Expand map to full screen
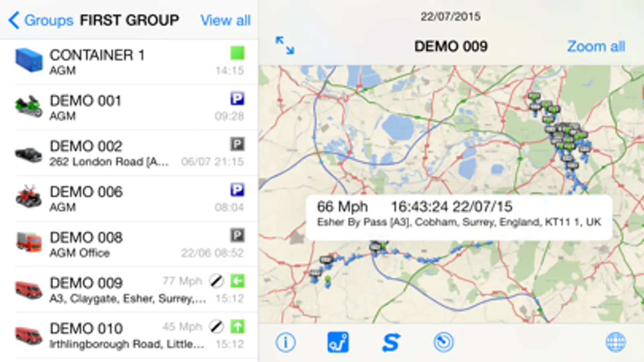644x362 pixels. (x=285, y=45)
